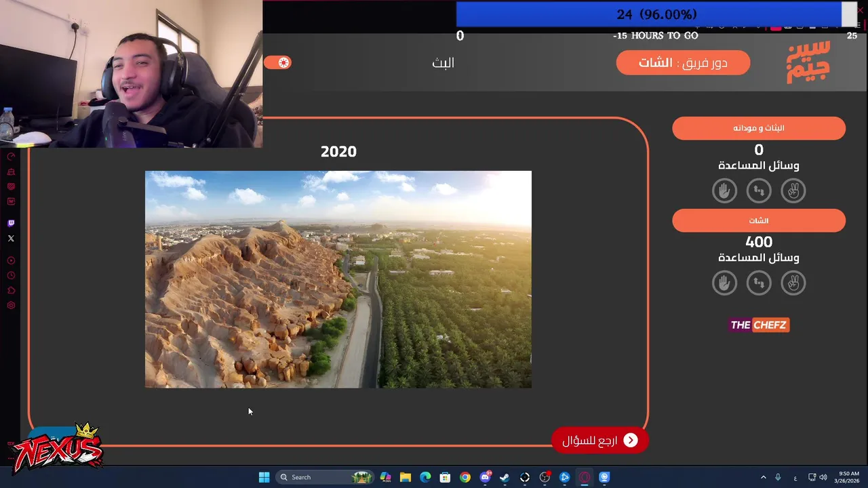Select the الشات team label on right panel
This screenshot has height=488, width=868.
[759, 220]
